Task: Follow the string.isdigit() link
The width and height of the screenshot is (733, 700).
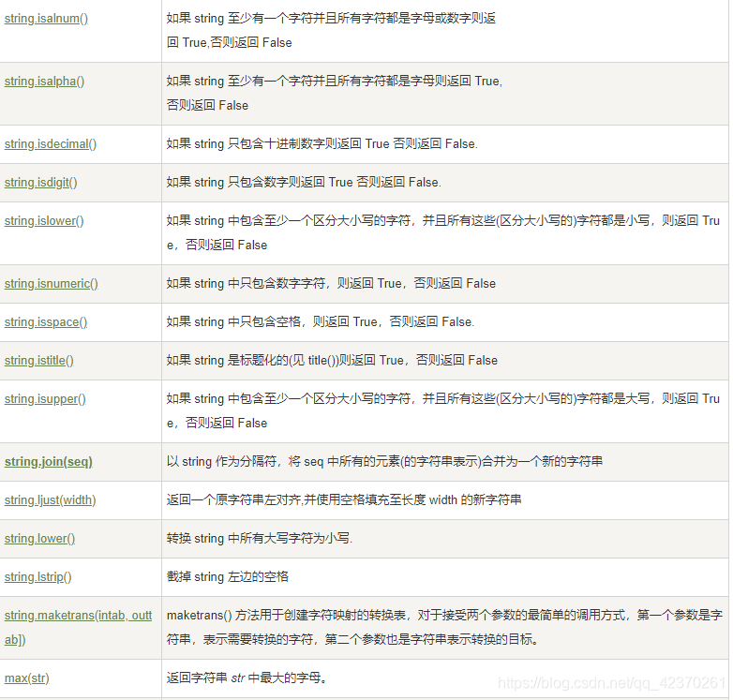Action: click(40, 182)
